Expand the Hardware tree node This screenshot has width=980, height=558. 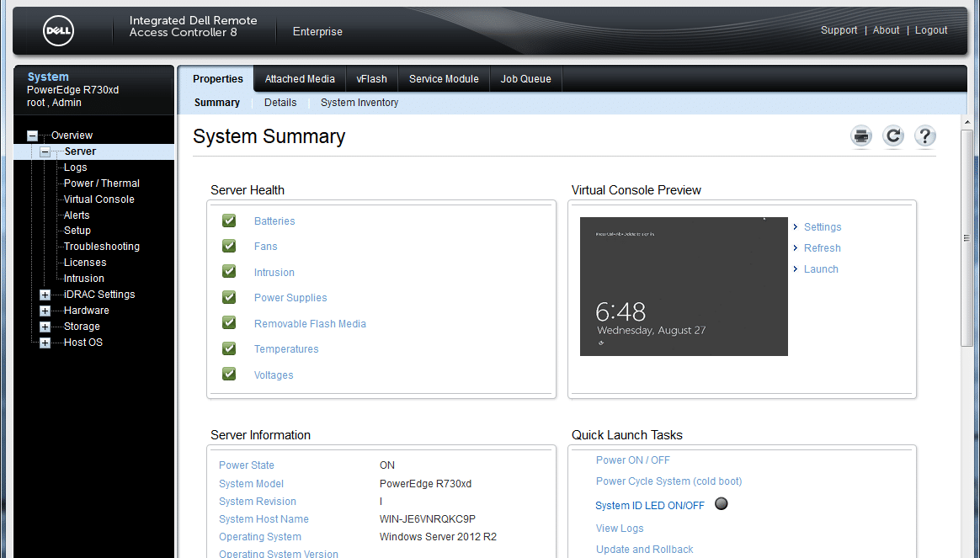click(x=45, y=311)
